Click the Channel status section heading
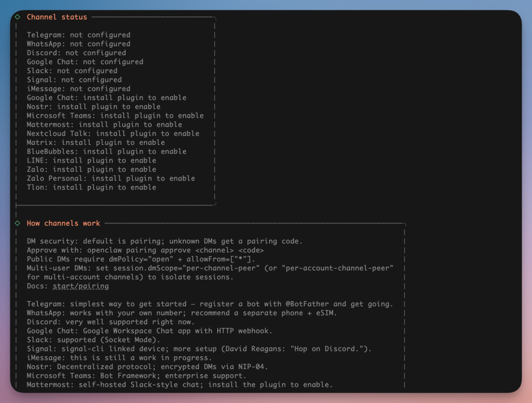The width and height of the screenshot is (532, 403). [57, 17]
